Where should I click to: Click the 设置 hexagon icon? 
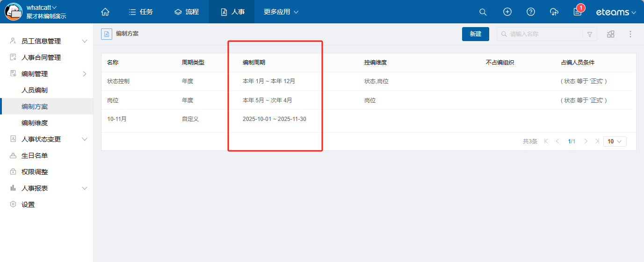(13, 205)
